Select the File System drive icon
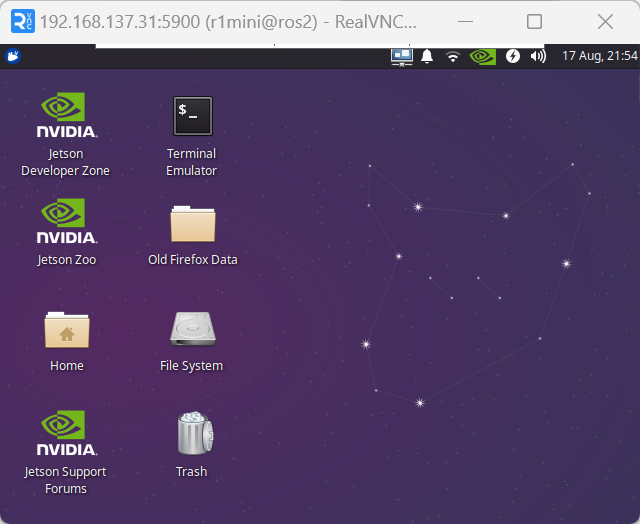The image size is (640, 524). click(193, 329)
